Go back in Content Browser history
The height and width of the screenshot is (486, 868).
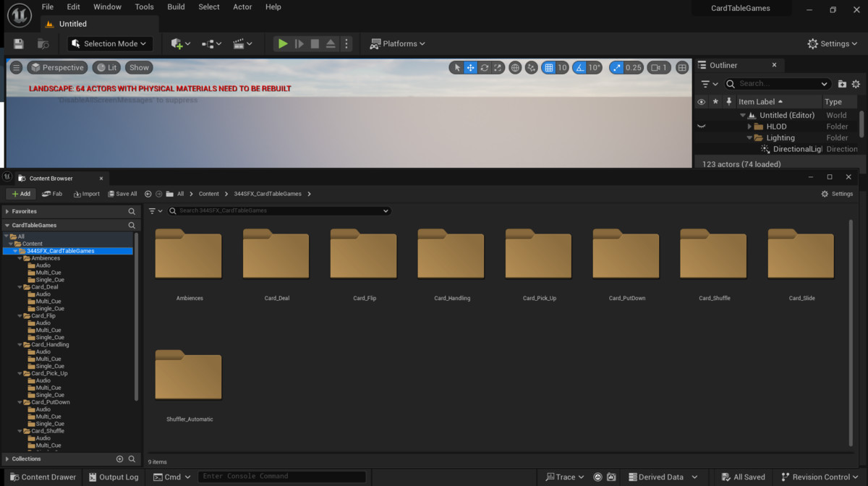point(148,194)
